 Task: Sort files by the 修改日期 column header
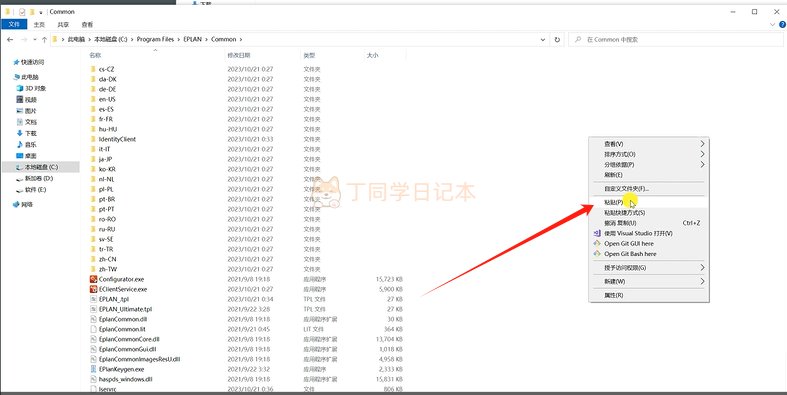[x=239, y=55]
